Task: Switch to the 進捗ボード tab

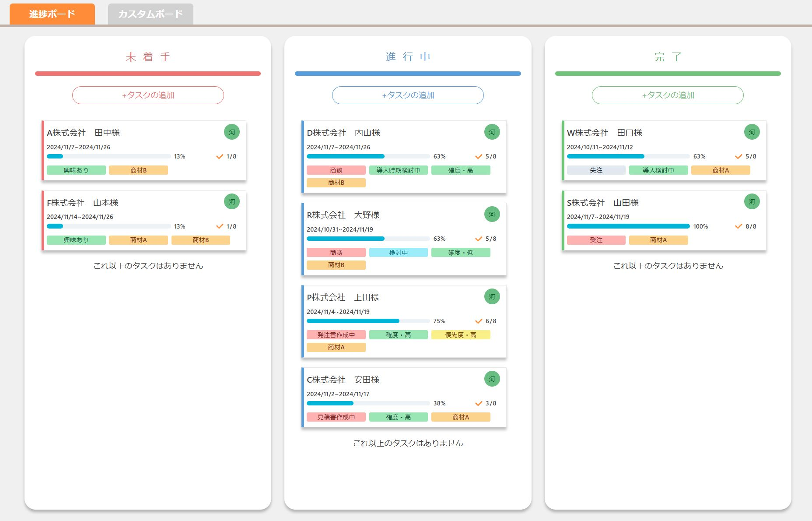Action: point(52,14)
